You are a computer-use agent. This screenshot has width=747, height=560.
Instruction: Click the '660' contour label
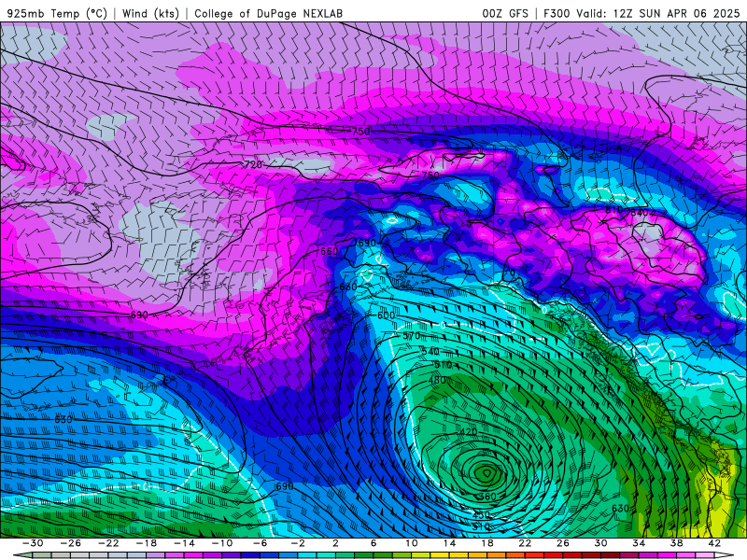(x=330, y=251)
